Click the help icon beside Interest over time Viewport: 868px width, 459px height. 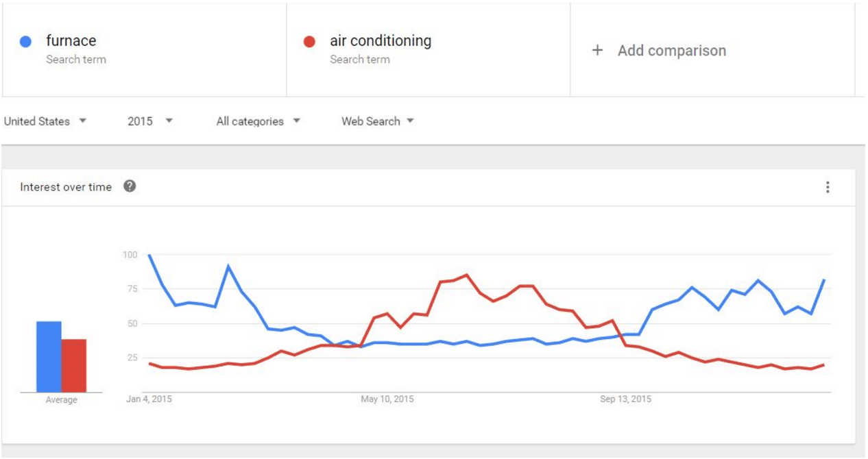click(x=130, y=186)
